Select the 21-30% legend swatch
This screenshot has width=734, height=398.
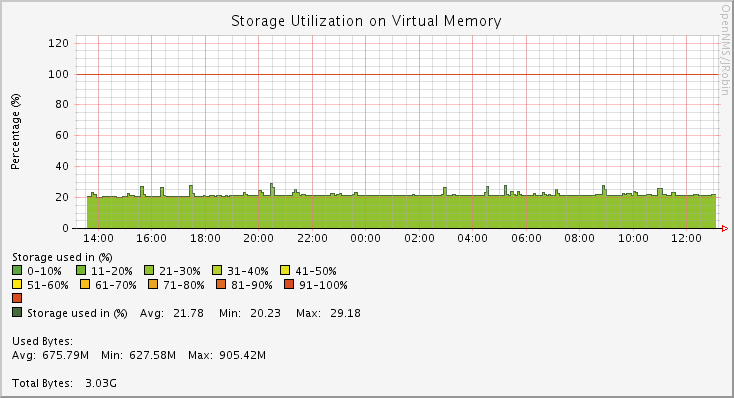(149, 271)
